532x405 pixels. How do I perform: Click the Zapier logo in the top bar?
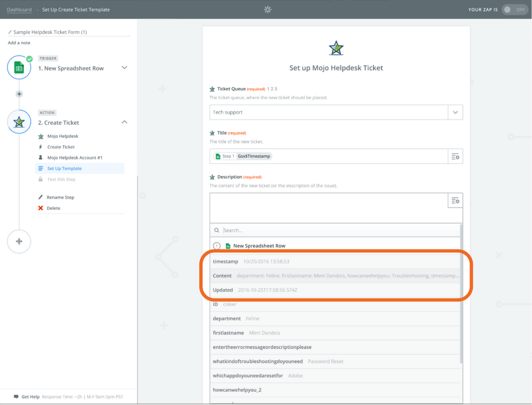point(267,9)
